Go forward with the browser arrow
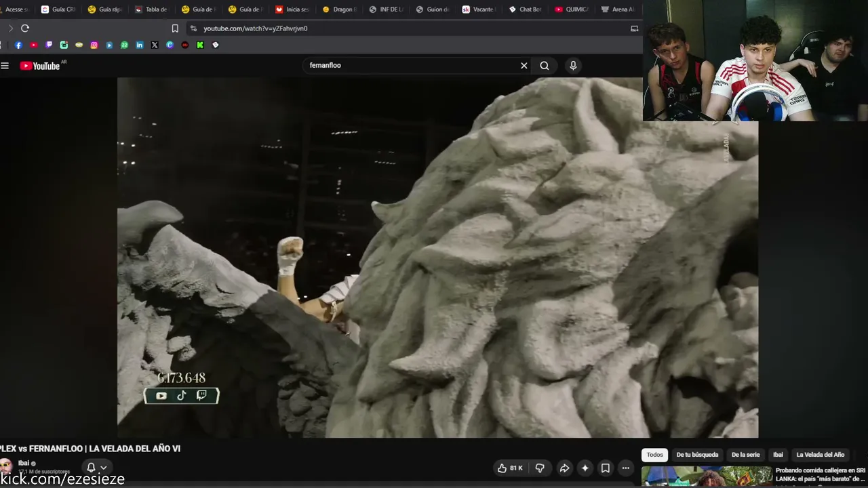This screenshot has height=488, width=868. 10,28
